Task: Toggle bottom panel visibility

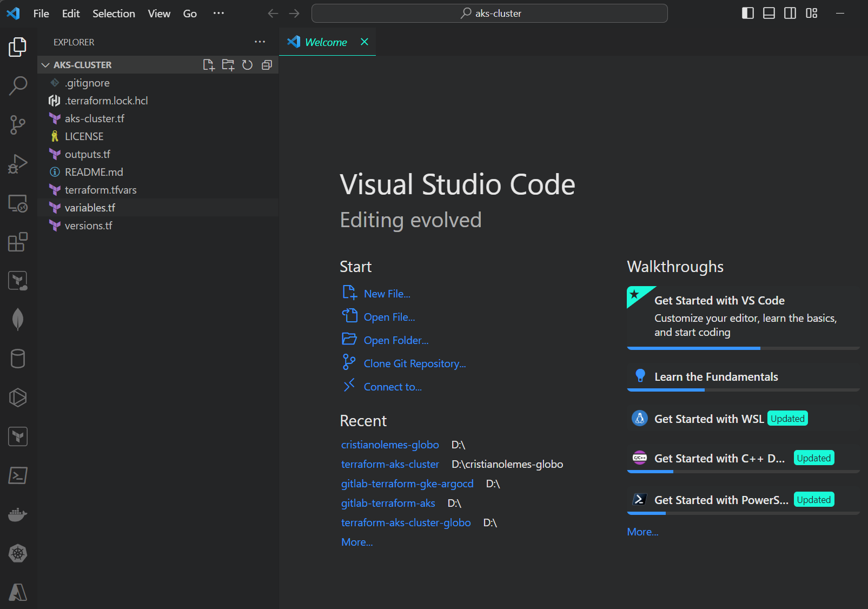Action: pos(769,13)
